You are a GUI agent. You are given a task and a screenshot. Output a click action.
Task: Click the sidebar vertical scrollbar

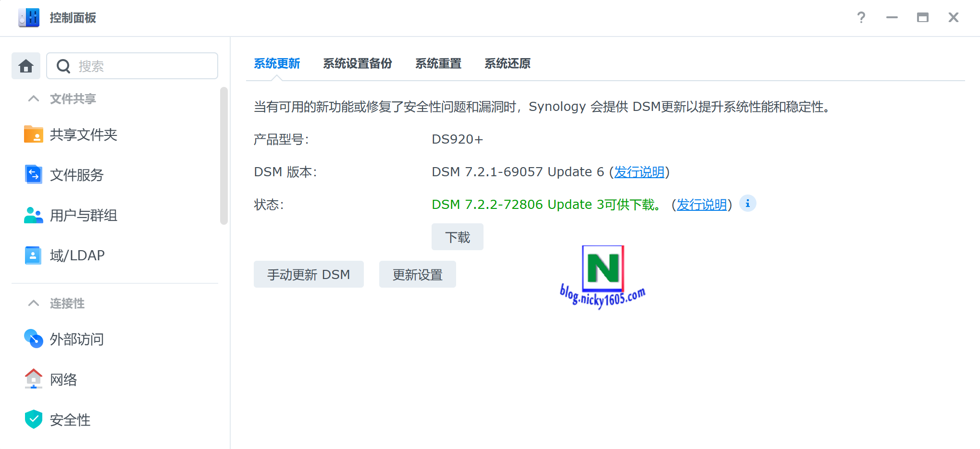pyautogui.click(x=223, y=156)
